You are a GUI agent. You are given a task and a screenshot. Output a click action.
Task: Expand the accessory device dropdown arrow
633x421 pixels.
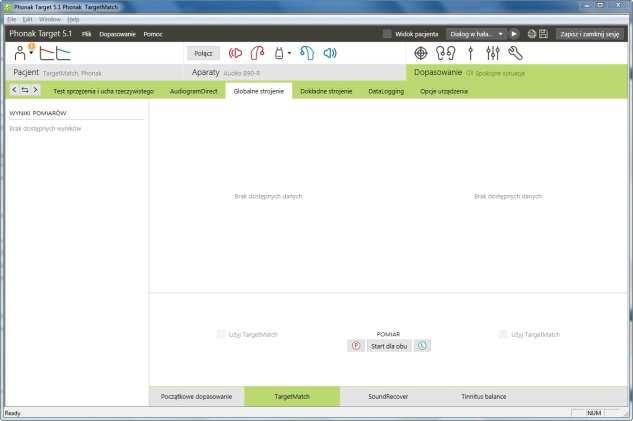(289, 53)
